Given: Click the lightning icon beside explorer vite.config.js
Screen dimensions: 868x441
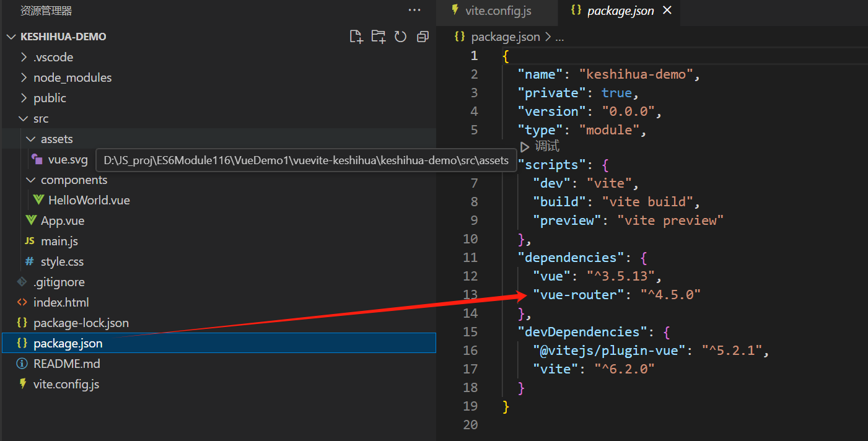Looking at the screenshot, I should (22, 384).
